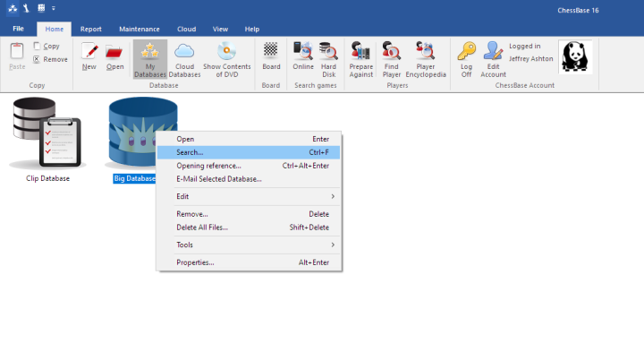Switch to the Report tab
This screenshot has width=644, height=352.
click(x=90, y=30)
